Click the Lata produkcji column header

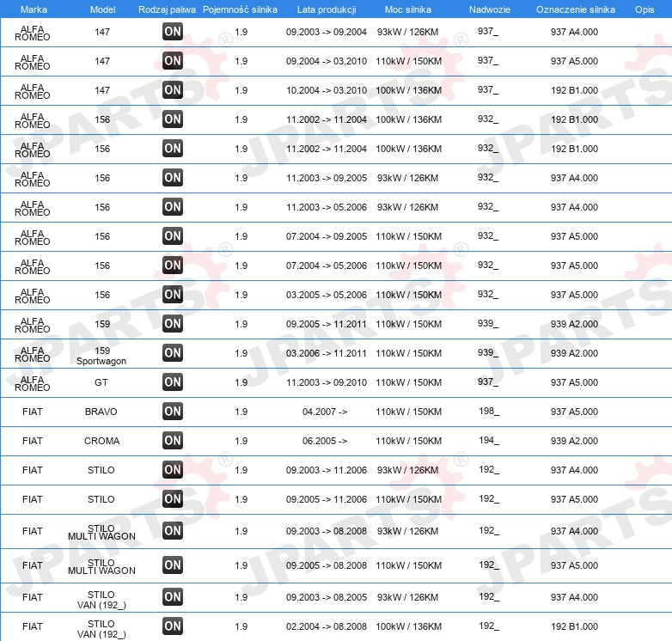click(327, 9)
